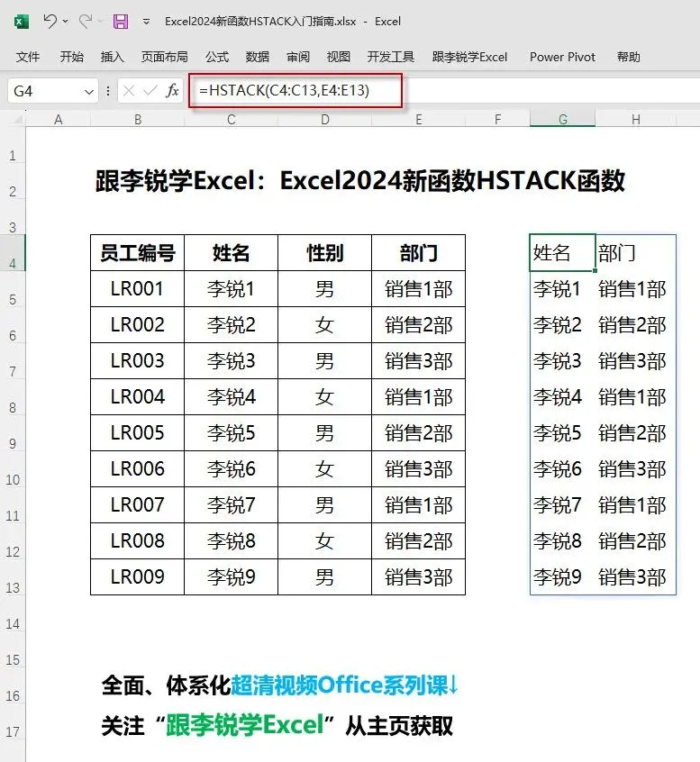Click 李锐7 in column C

tap(232, 505)
